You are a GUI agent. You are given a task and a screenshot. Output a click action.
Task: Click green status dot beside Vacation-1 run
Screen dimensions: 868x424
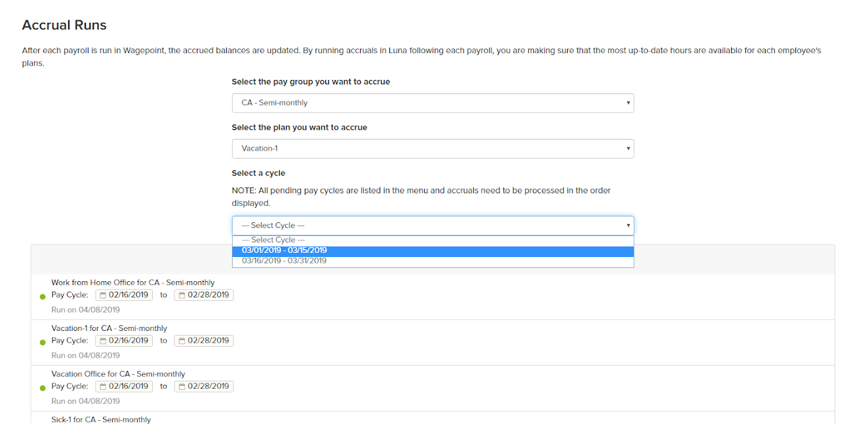click(43, 342)
